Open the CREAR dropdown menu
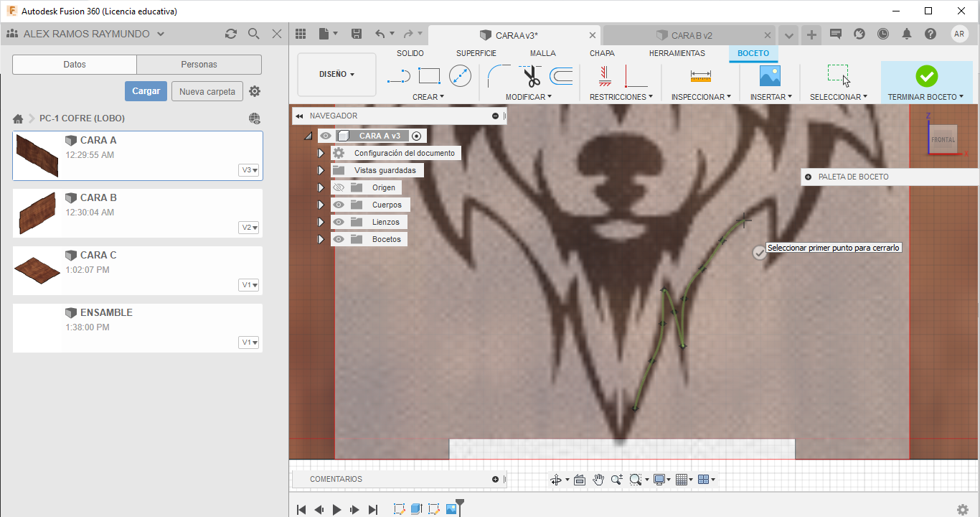The image size is (980, 517). click(x=428, y=97)
